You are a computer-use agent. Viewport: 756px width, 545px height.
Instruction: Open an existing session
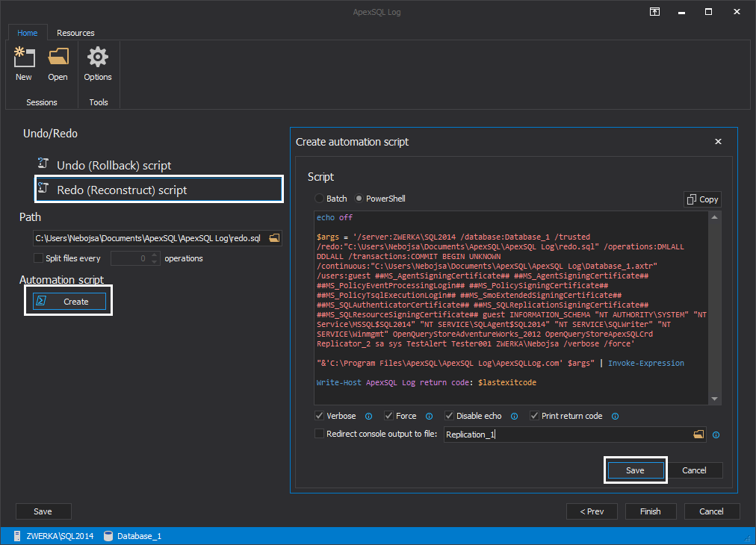tap(58, 63)
